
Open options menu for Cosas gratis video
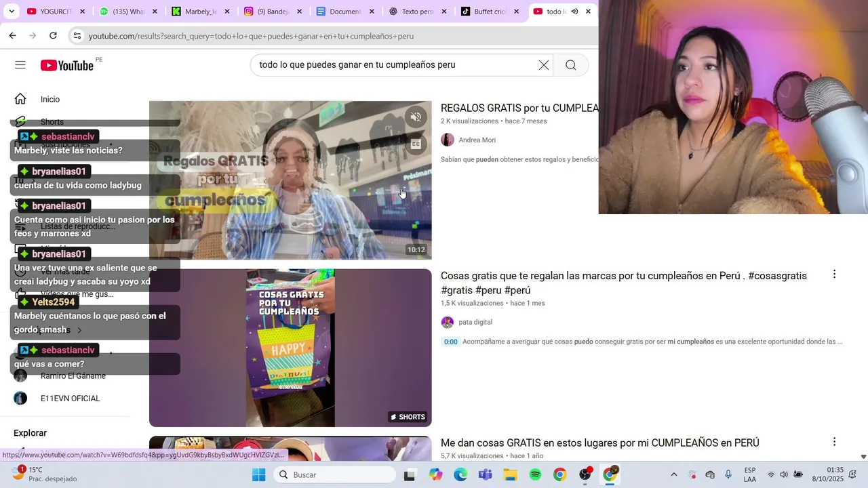coord(834,274)
